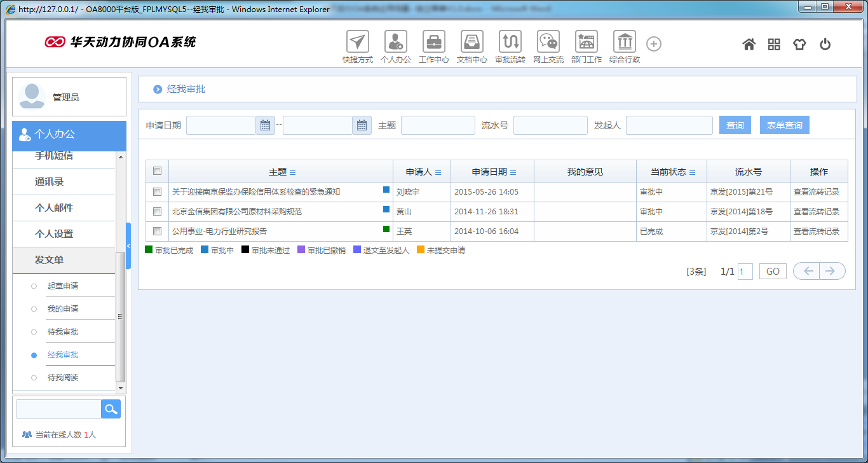Open the 审批流转 approval flow icon
The height and width of the screenshot is (463, 868).
[x=510, y=42]
